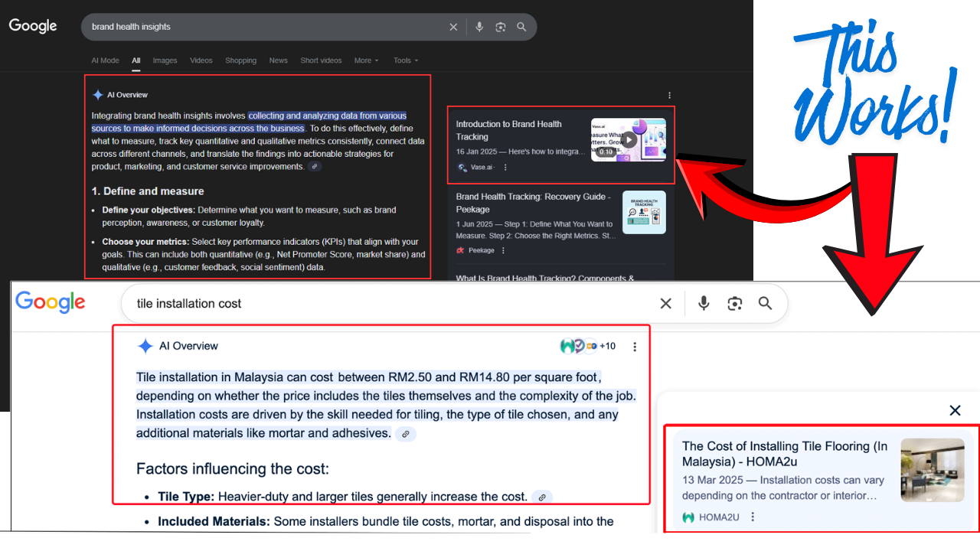This screenshot has height=551, width=980.
Task: Activate voice search in the brand health search bar
Action: 479,26
